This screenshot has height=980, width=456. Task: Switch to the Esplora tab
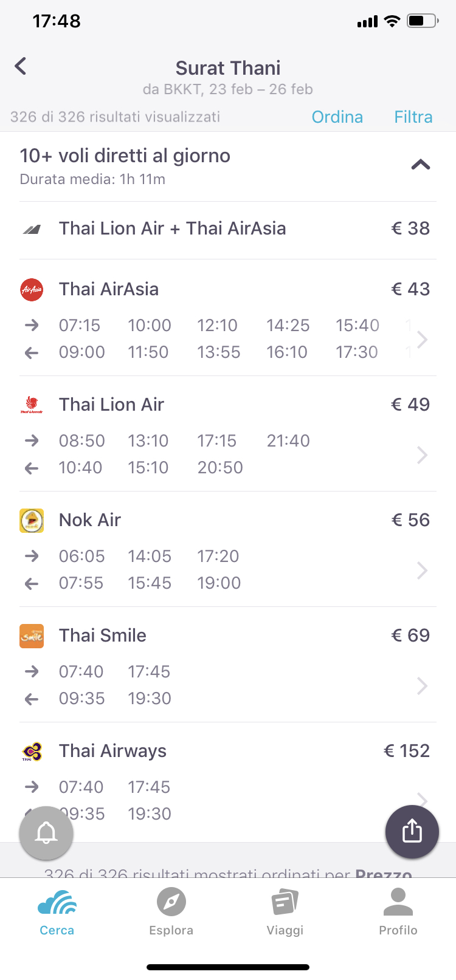(171, 911)
